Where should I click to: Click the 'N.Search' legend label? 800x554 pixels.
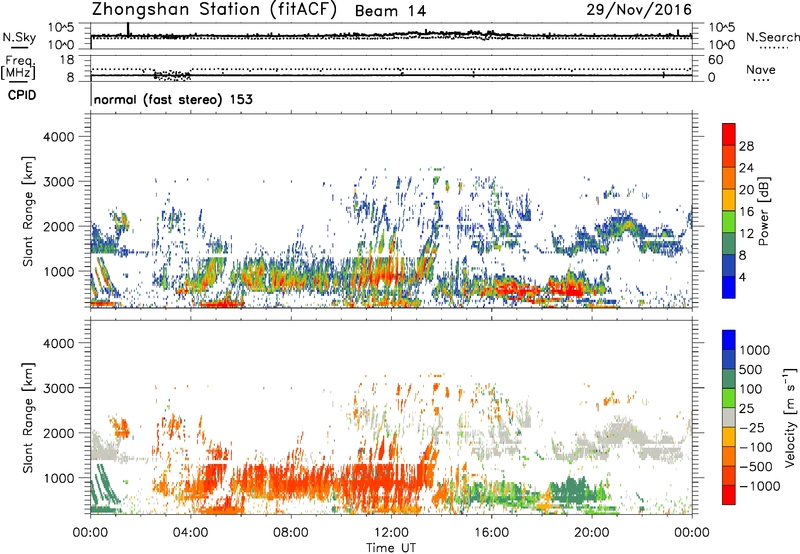773,37
